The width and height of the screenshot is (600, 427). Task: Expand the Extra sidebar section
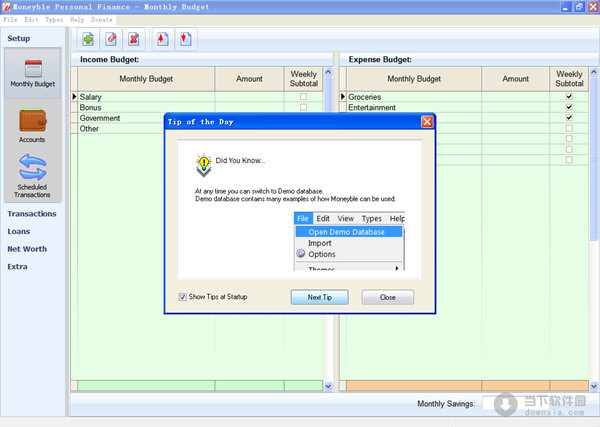18,267
